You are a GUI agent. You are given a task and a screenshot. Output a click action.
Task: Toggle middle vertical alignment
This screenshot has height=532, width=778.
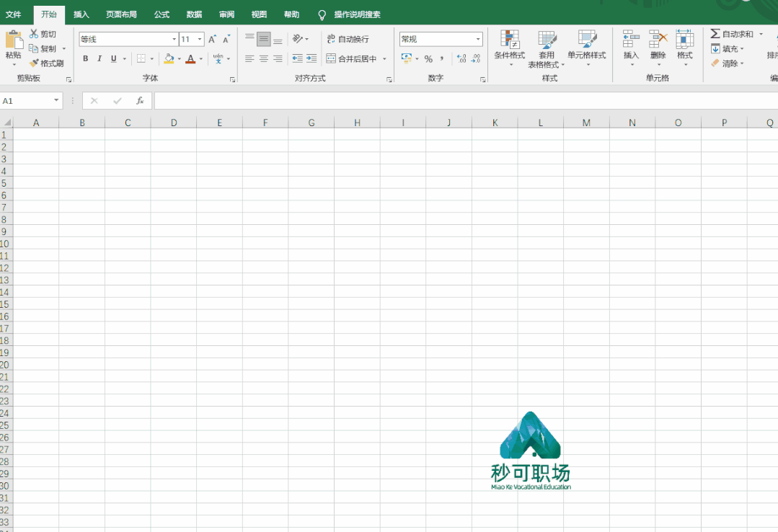pos(263,39)
